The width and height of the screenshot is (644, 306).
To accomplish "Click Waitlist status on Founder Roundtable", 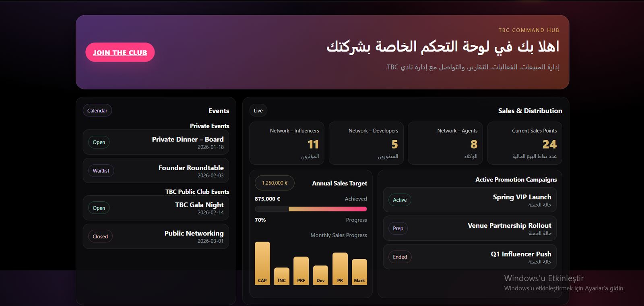I will pos(101,171).
